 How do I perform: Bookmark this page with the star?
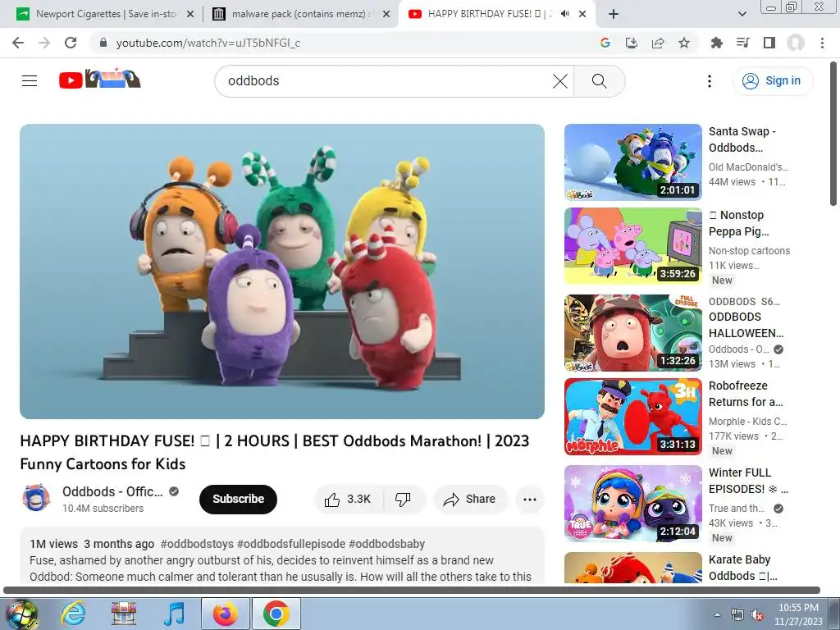pyautogui.click(x=684, y=43)
